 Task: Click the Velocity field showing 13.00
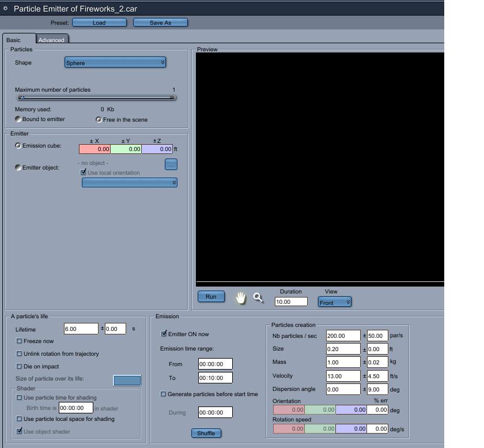point(343,376)
